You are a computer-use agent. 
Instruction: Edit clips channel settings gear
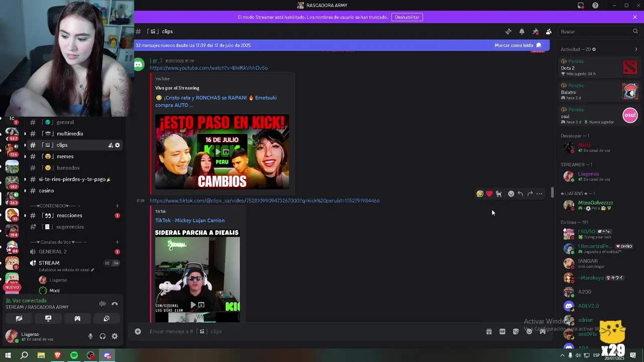[x=118, y=145]
